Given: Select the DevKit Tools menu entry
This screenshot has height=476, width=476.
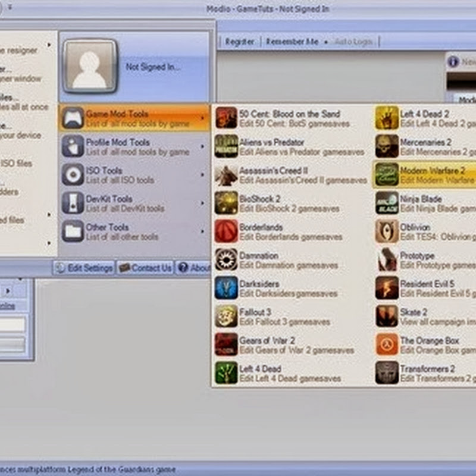Looking at the screenshot, I should click(134, 203).
